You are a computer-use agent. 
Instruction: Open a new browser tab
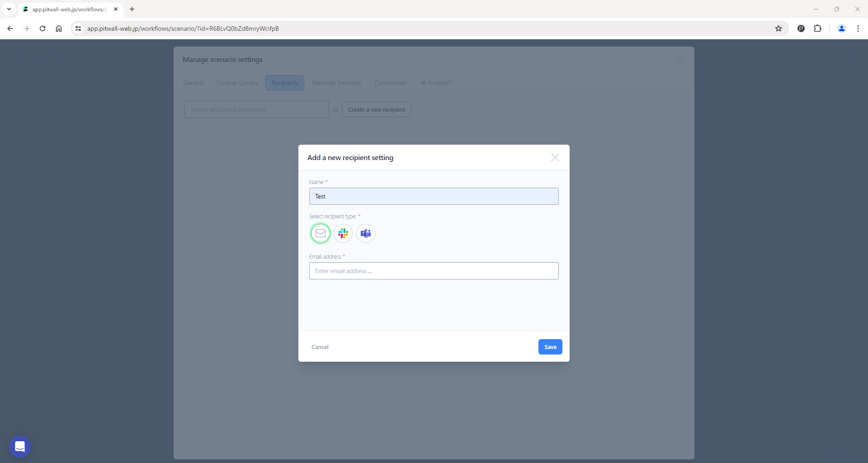tap(132, 9)
